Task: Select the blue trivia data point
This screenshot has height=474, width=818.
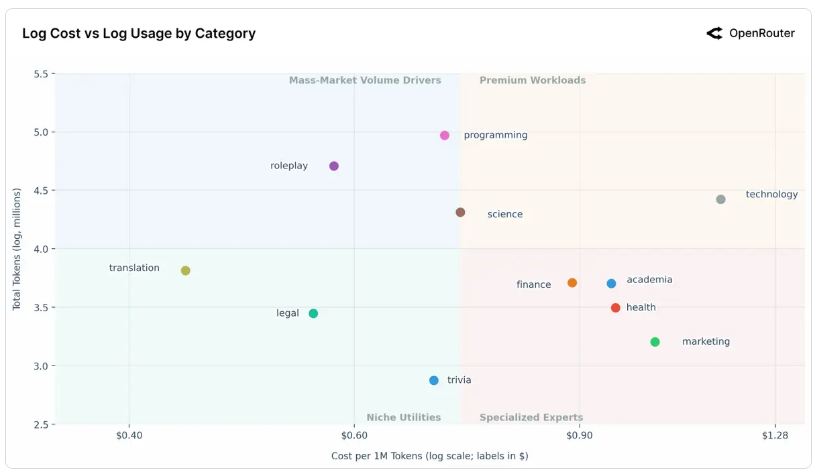Action: tap(434, 380)
